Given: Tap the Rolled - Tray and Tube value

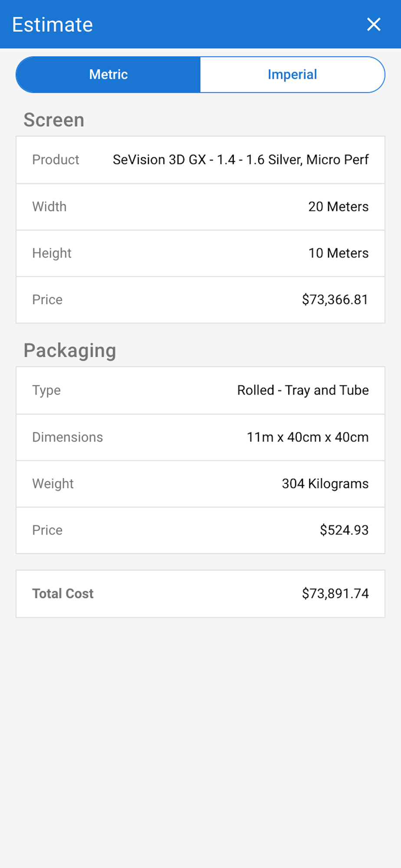Looking at the screenshot, I should [x=302, y=390].
